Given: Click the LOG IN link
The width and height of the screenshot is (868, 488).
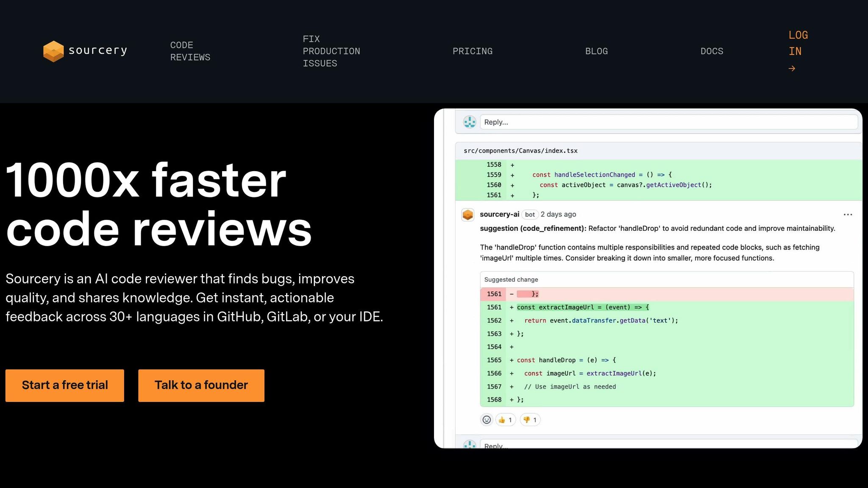Looking at the screenshot, I should 798,43.
